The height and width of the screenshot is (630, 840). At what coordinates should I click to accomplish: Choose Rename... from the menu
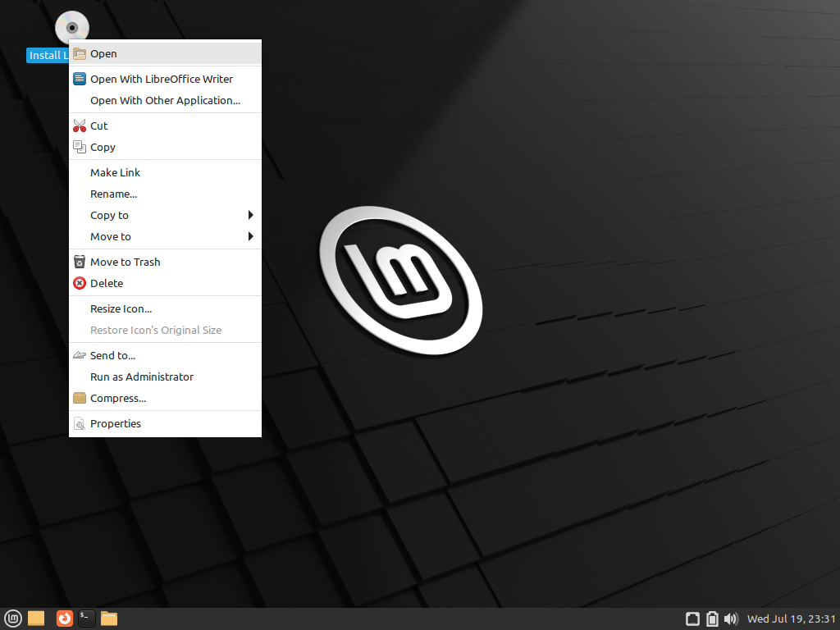point(165,194)
